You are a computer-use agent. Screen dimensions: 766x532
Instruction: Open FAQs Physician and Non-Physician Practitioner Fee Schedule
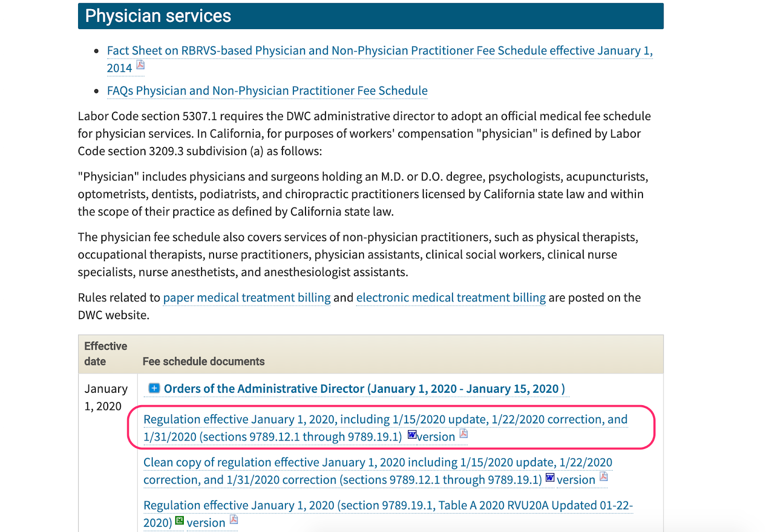267,91
